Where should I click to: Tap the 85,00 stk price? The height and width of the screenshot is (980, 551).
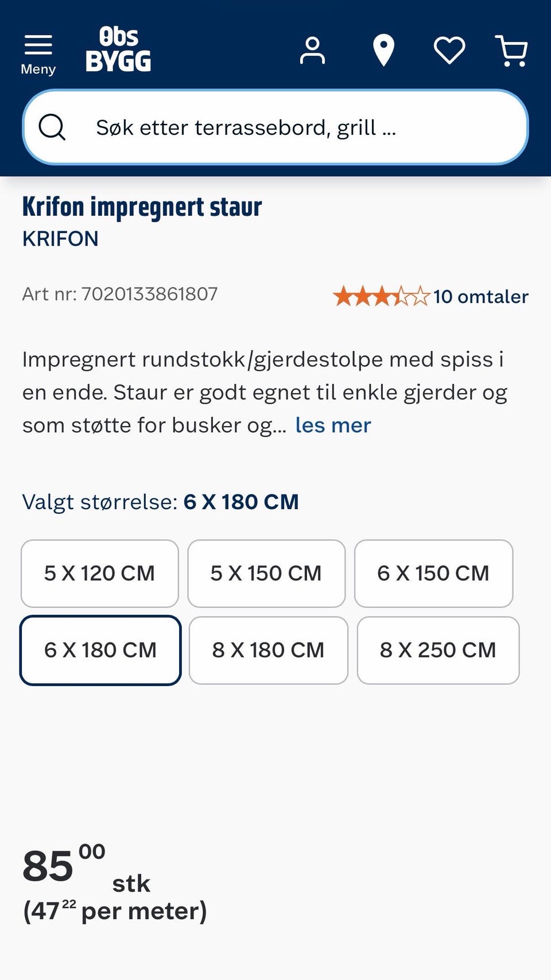pyautogui.click(x=86, y=867)
